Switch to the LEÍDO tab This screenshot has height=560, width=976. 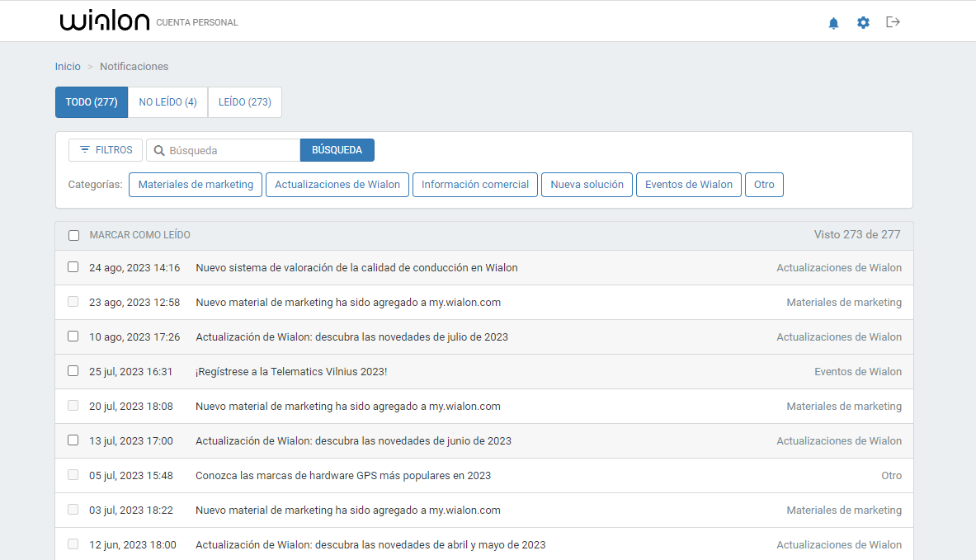[244, 101]
